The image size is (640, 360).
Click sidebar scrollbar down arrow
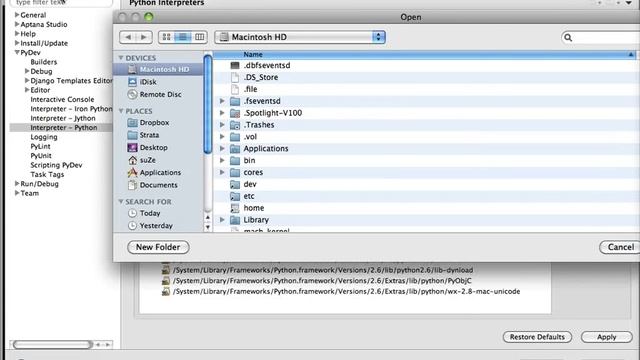208,227
